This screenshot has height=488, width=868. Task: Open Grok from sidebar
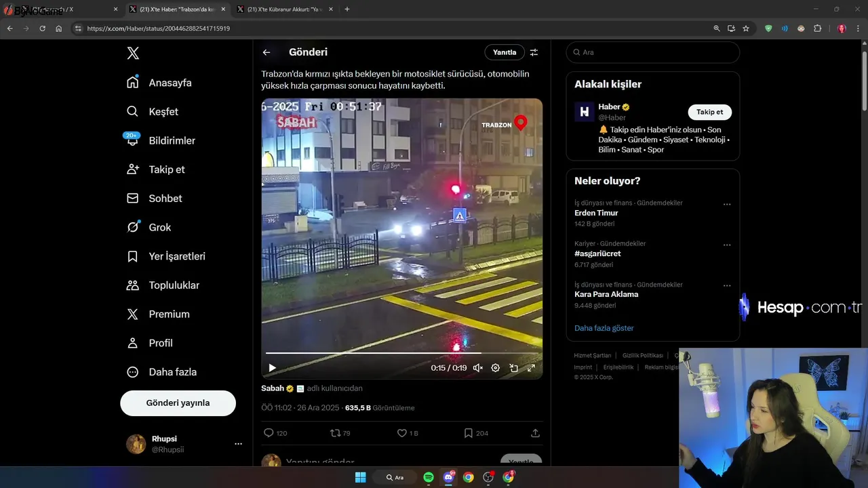[x=149, y=228]
